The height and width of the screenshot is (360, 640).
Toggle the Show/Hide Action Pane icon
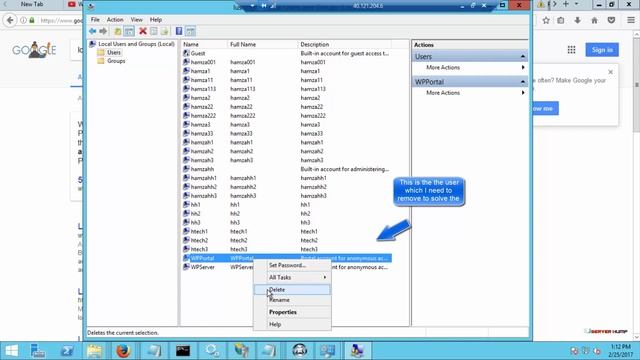190,31
